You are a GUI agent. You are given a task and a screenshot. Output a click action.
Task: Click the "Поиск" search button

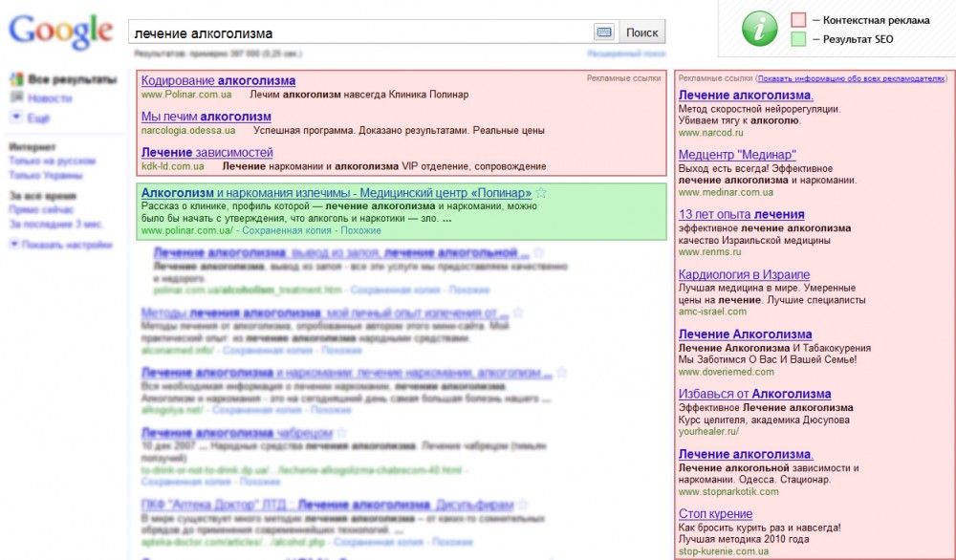pyautogui.click(x=642, y=32)
